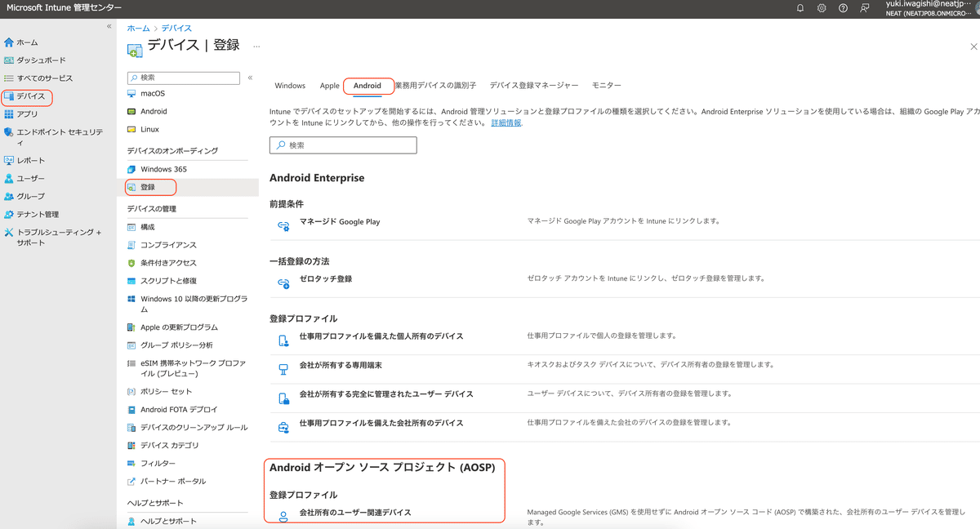
Task: Click the Apple の更新プログラム icon
Action: (131, 327)
